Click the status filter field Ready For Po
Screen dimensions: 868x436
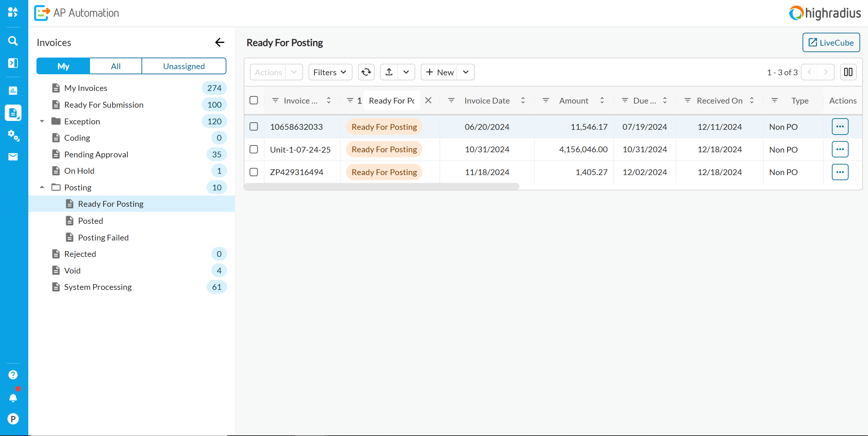click(x=391, y=100)
